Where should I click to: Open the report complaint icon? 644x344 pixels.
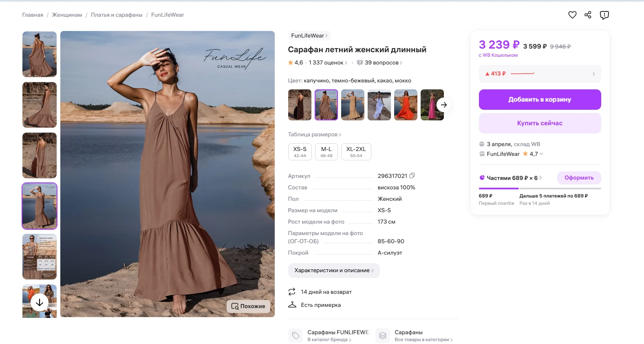tap(604, 15)
